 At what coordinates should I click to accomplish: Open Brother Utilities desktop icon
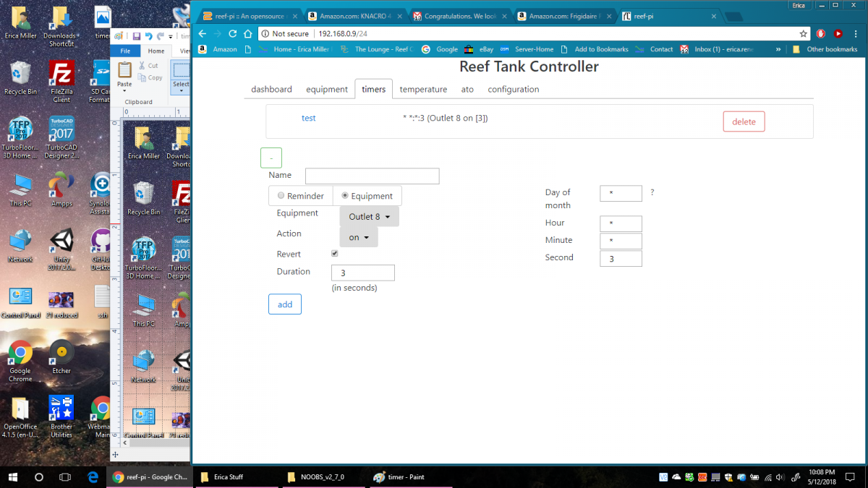click(61, 417)
